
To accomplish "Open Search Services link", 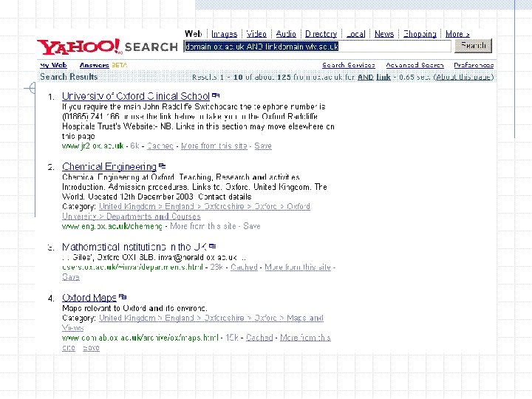I will (349, 65).
